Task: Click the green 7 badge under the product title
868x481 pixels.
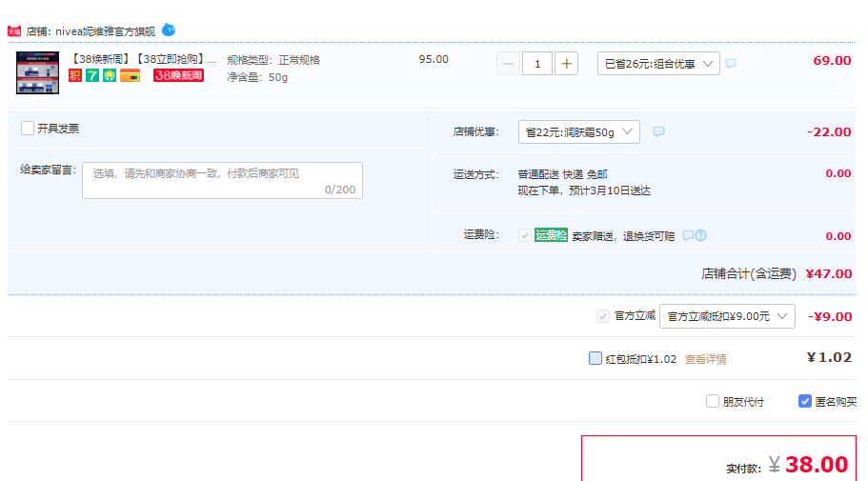Action: click(x=92, y=75)
